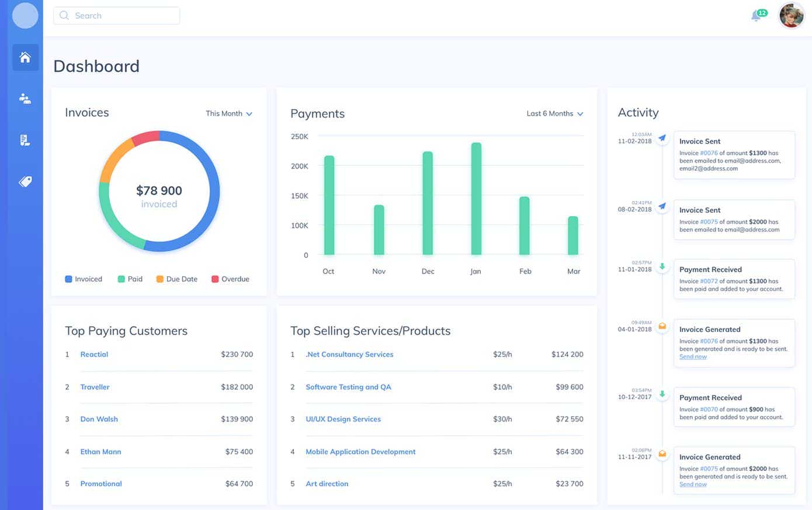Screen dimensions: 812x510
Task: Click the search magnifier icon
Action: click(x=64, y=16)
